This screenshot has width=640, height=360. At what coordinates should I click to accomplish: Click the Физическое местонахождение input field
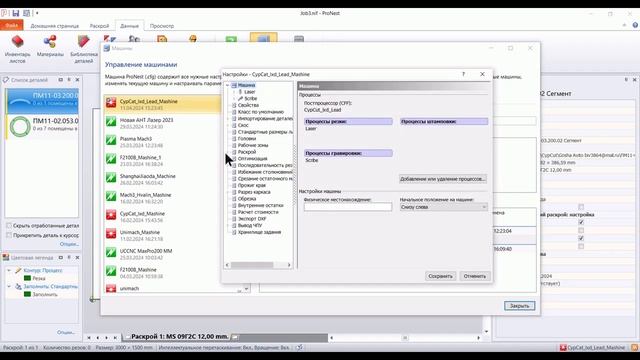[348, 207]
